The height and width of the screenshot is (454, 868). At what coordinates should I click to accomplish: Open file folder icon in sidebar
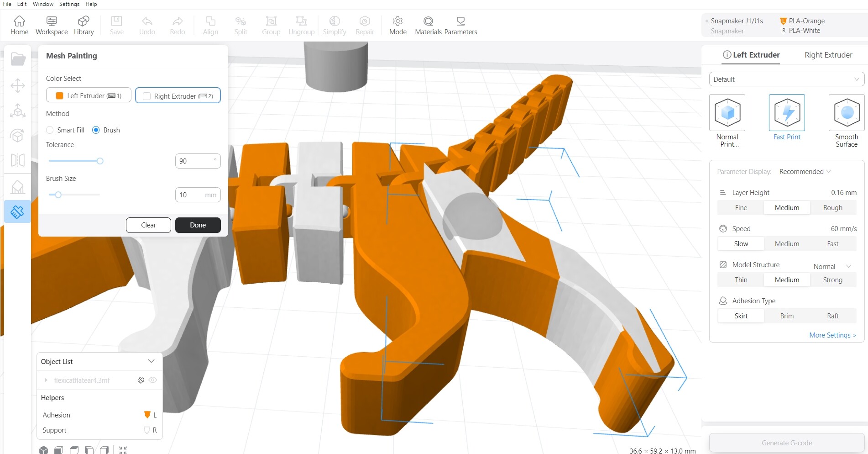click(18, 59)
